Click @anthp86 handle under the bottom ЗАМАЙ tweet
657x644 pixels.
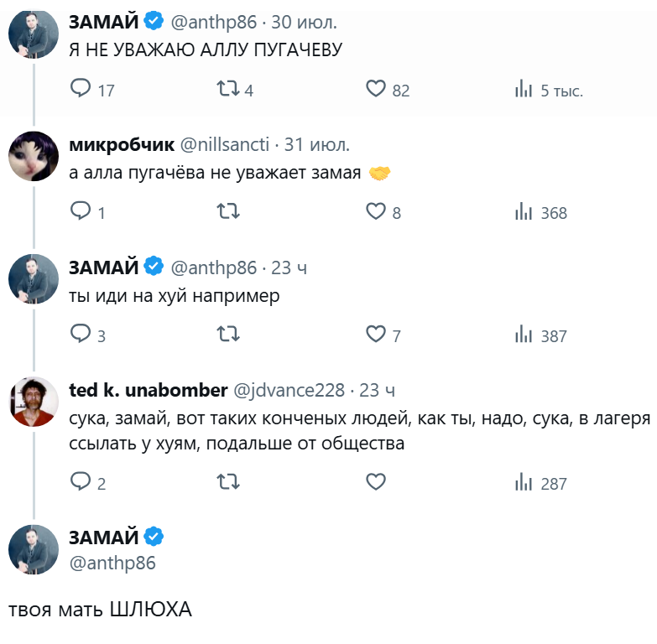[112, 563]
